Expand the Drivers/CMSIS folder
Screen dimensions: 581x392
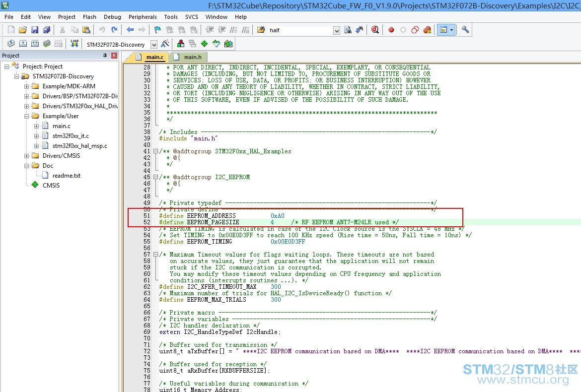(26, 156)
